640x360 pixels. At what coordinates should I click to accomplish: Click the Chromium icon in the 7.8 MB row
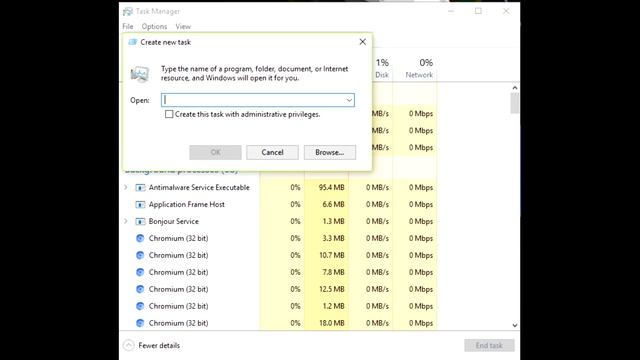pos(140,272)
